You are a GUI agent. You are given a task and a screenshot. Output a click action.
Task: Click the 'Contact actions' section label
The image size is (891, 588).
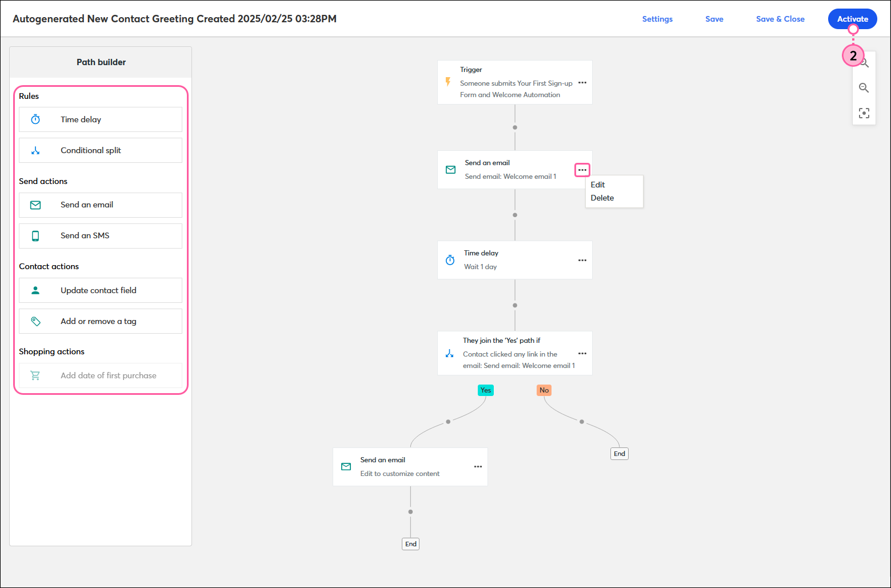pos(49,266)
